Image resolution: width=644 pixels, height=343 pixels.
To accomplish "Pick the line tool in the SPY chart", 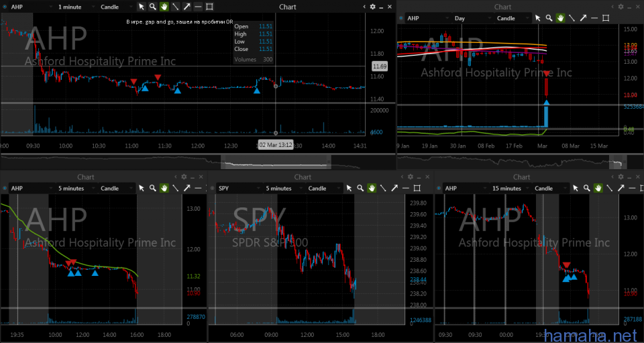I will point(383,188).
